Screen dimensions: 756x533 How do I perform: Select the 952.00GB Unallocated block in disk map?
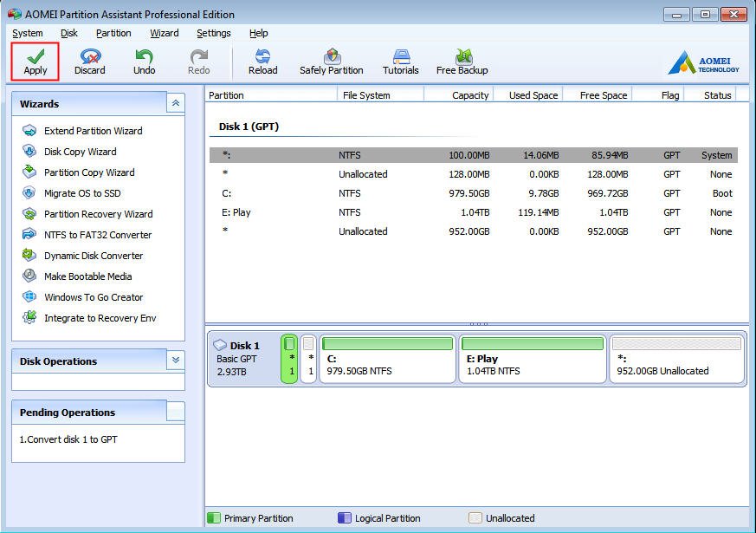[x=677, y=359]
